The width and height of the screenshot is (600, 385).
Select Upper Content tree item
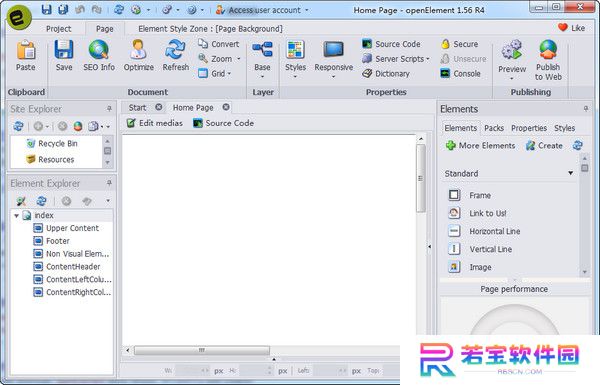pyautogui.click(x=66, y=228)
